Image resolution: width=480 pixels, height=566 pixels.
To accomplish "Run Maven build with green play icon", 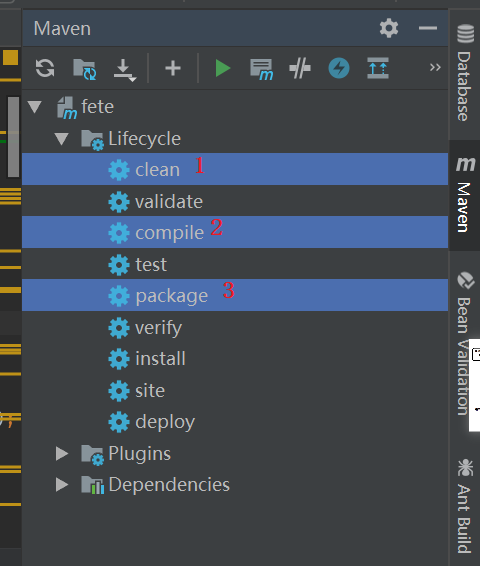I will [223, 68].
